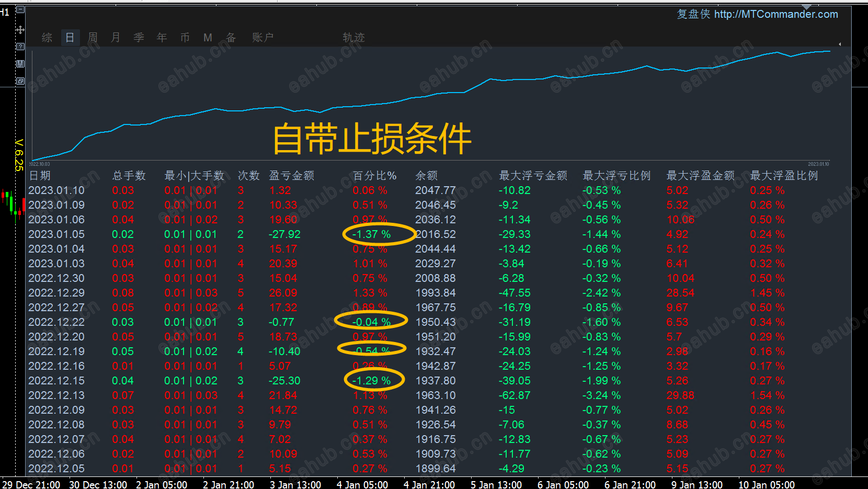Open the http://MTCommander.com link
This screenshot has width=868, height=489.
[776, 14]
